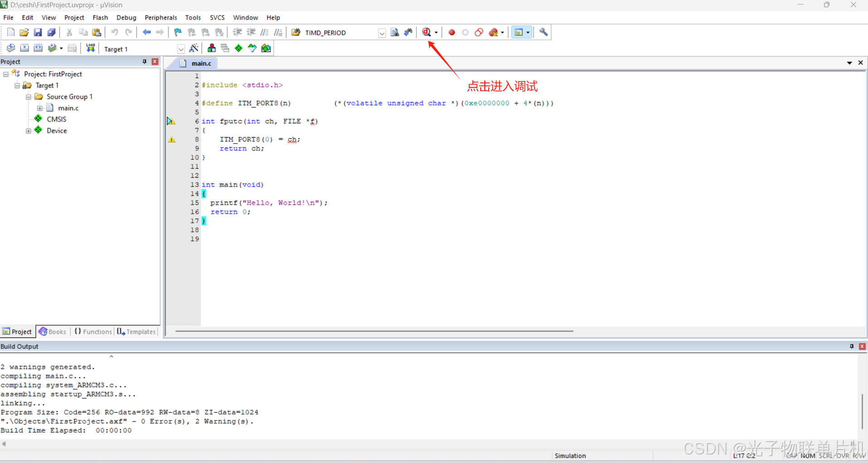Collapse the Source Group 1 folder
This screenshot has width=868, height=463.
click(x=29, y=96)
